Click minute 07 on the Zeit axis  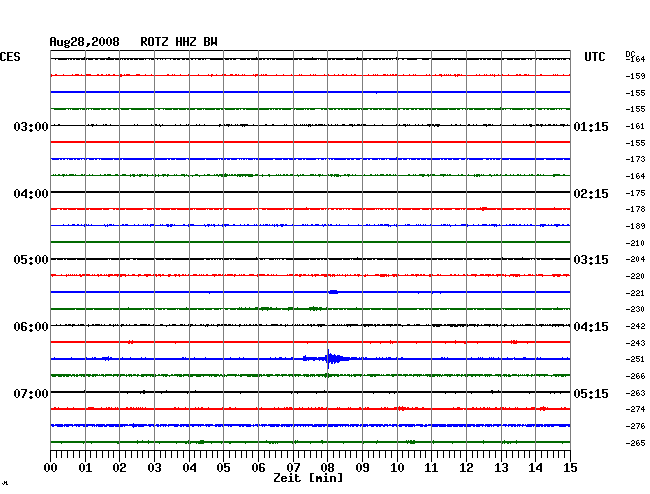293,468
